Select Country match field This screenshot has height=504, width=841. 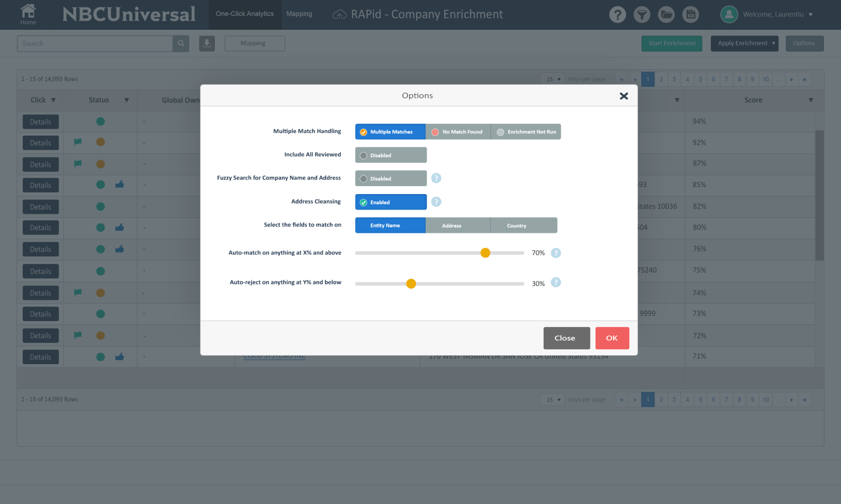(x=524, y=225)
